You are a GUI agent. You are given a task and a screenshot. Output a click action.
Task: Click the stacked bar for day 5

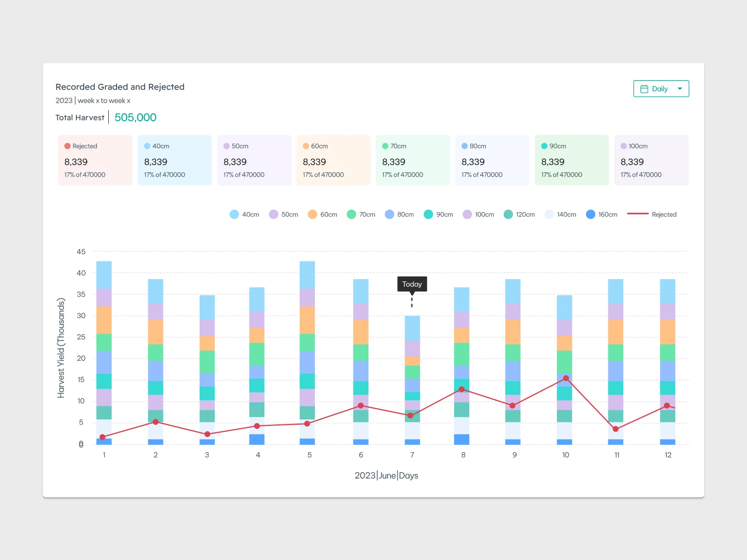click(307, 353)
